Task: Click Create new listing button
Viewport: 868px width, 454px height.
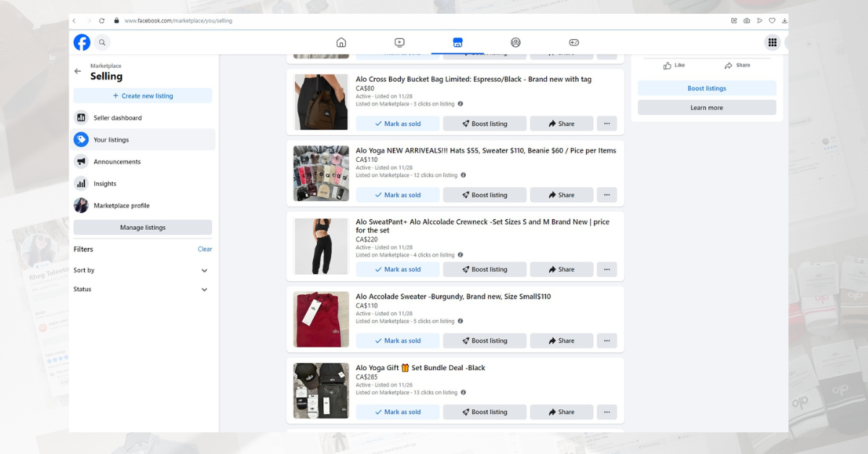Action: (142, 95)
